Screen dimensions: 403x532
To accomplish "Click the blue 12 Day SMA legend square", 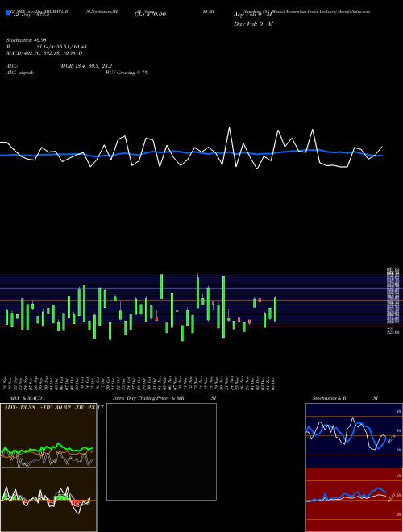I will pos(8,13).
